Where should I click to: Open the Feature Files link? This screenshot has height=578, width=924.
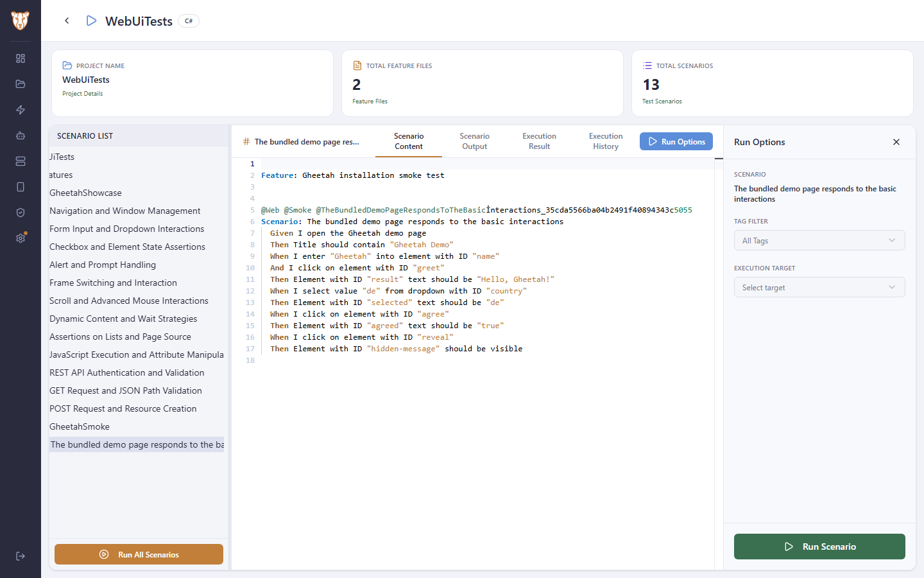tap(370, 101)
